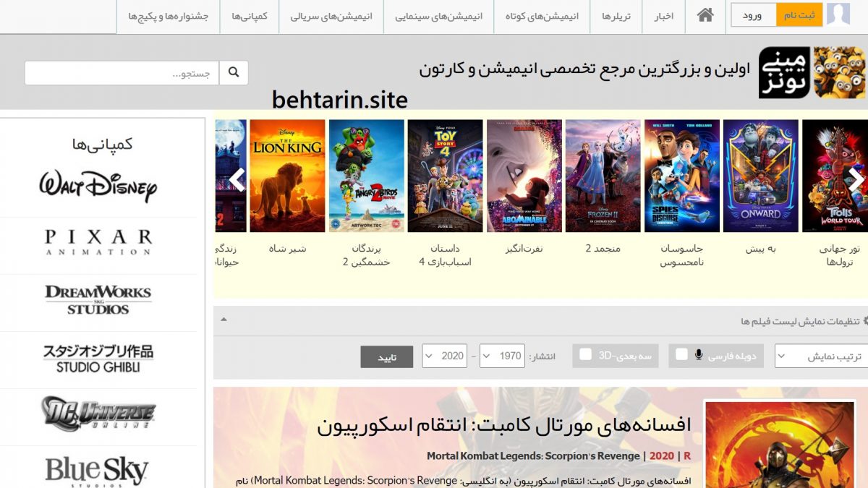The height and width of the screenshot is (488, 868).
Task: Open the user avatar icon
Action: [838, 14]
